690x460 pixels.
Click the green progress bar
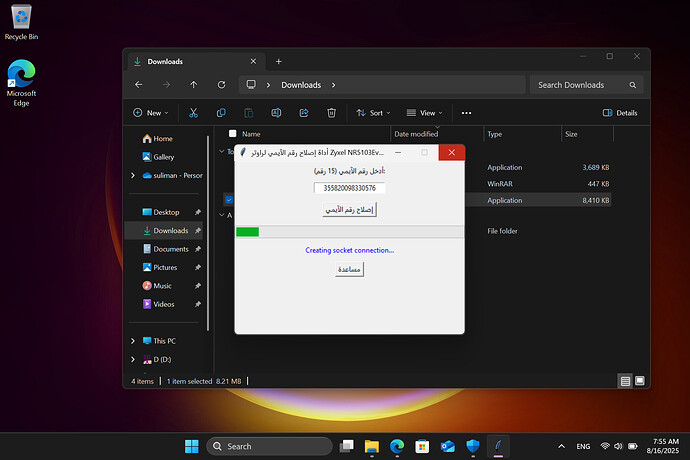[x=247, y=232]
